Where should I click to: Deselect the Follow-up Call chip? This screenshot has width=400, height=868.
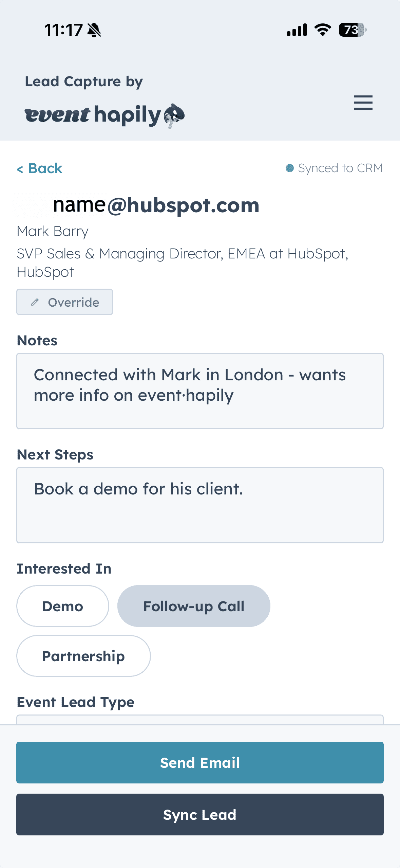[x=194, y=606]
